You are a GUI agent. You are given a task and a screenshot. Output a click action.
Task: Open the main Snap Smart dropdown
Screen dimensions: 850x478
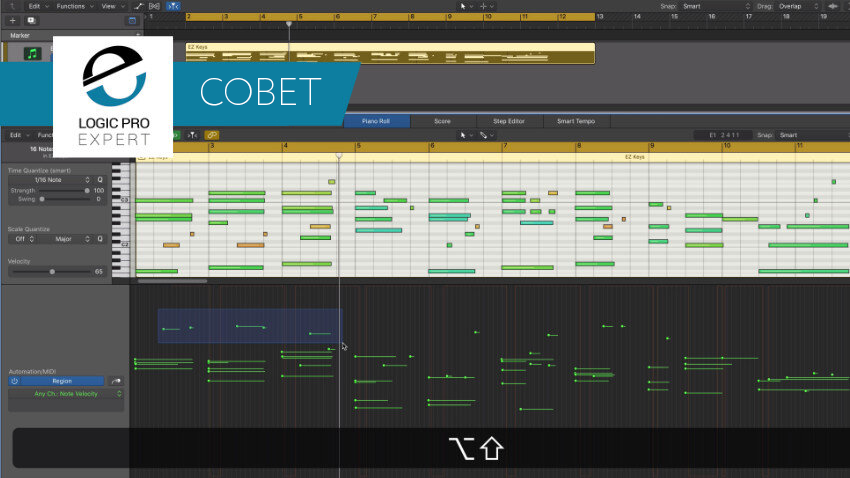(x=716, y=6)
